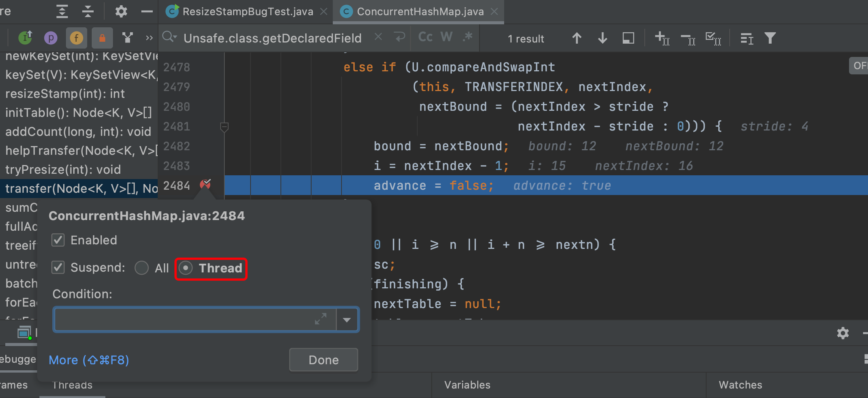Click inline hint "stride: 4"
868x398 pixels.
point(774,126)
